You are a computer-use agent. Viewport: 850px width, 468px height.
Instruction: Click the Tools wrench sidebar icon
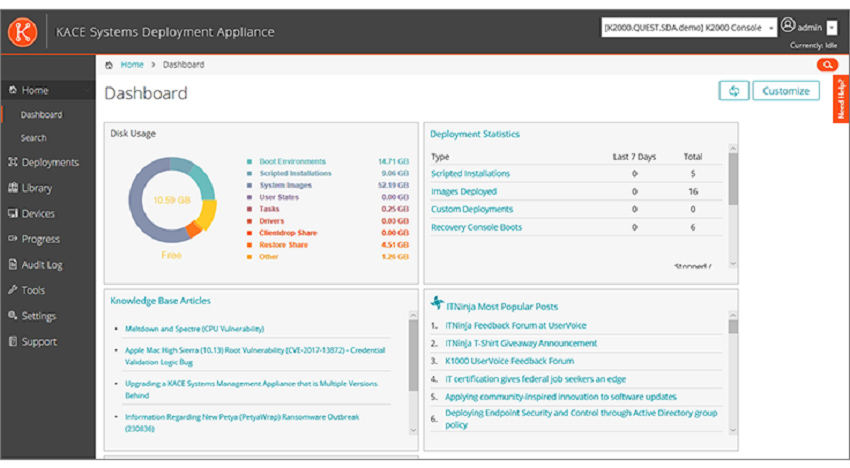(13, 290)
